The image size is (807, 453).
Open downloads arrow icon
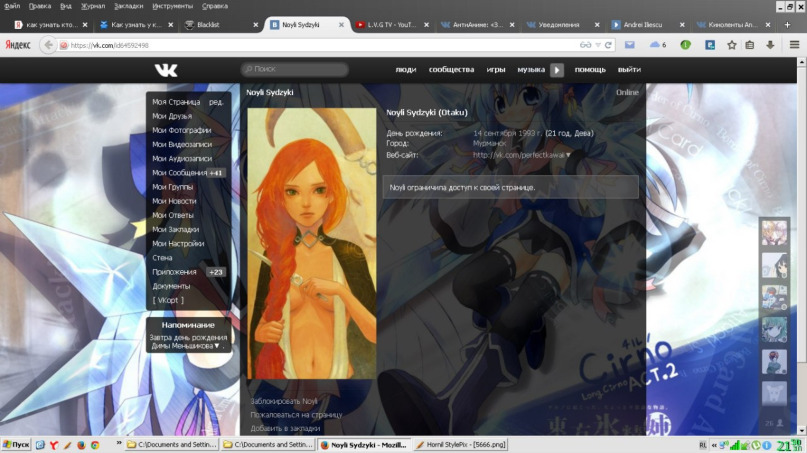770,45
